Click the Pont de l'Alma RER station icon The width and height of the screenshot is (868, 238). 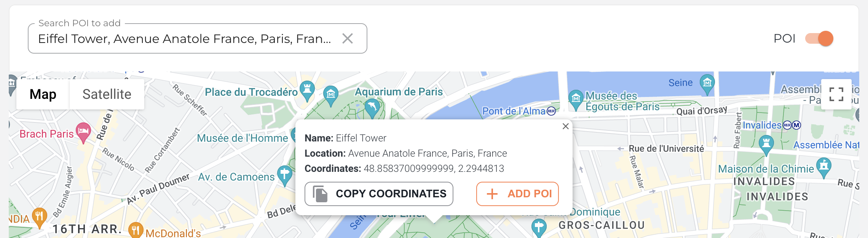coord(551,111)
